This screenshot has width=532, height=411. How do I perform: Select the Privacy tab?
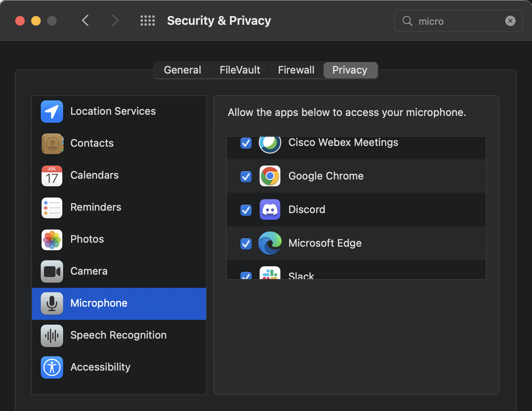click(350, 70)
